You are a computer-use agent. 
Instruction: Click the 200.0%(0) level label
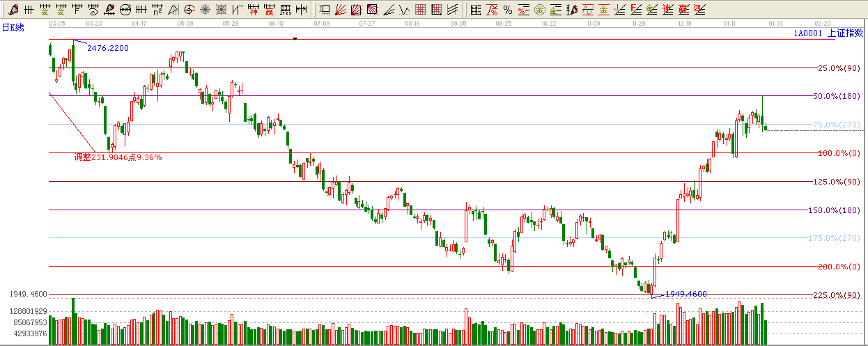pyautogui.click(x=836, y=267)
